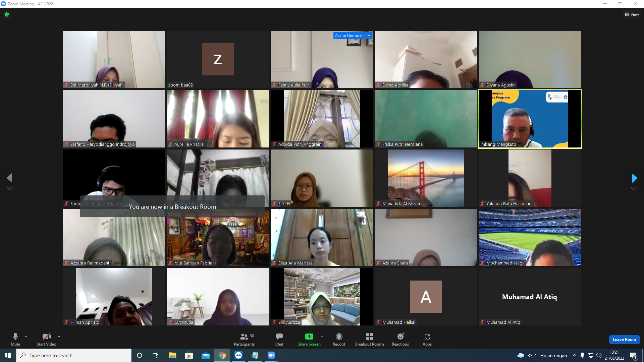Switch to Google Chrome on the taskbar

[x=222, y=355]
